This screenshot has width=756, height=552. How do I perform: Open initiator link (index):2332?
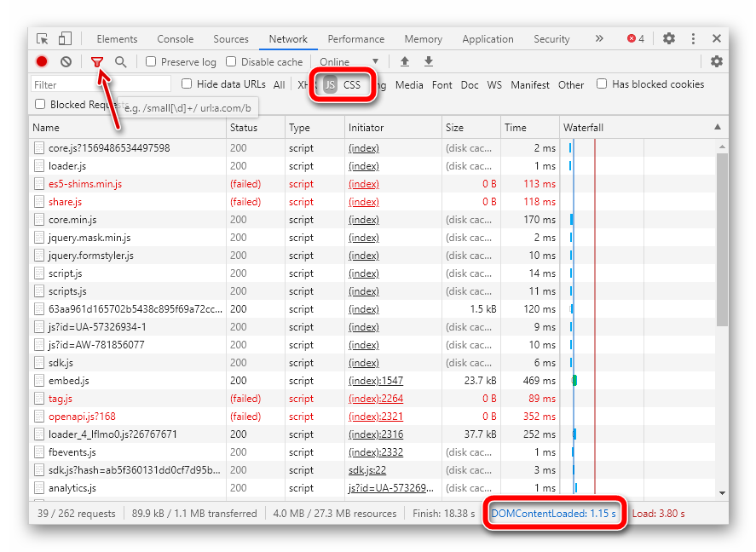(x=376, y=452)
